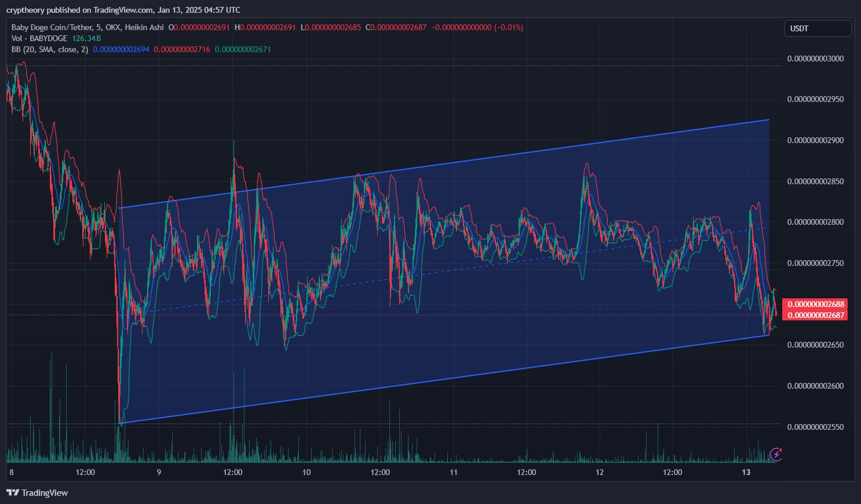The image size is (861, 504).
Task: Click the Vol · BABYDOGE indicator label
Action: (39, 38)
